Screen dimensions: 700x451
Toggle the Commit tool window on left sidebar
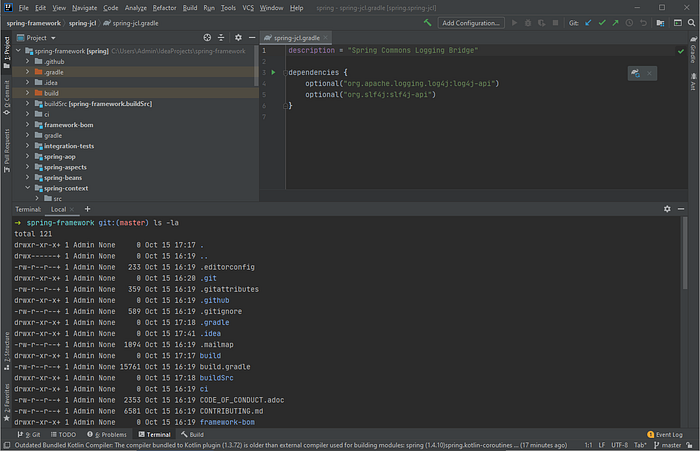pos(6,98)
